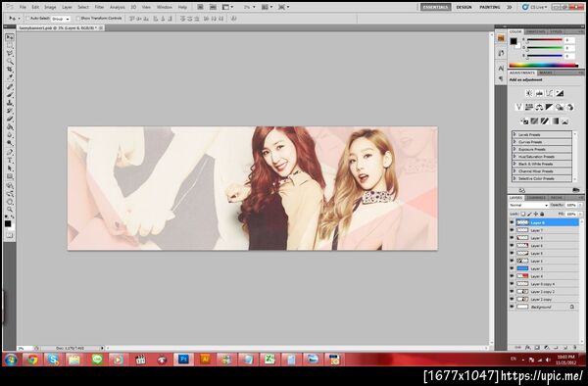Add a Brightness/Contrast adjustment
588x386 pixels.
tap(529, 93)
